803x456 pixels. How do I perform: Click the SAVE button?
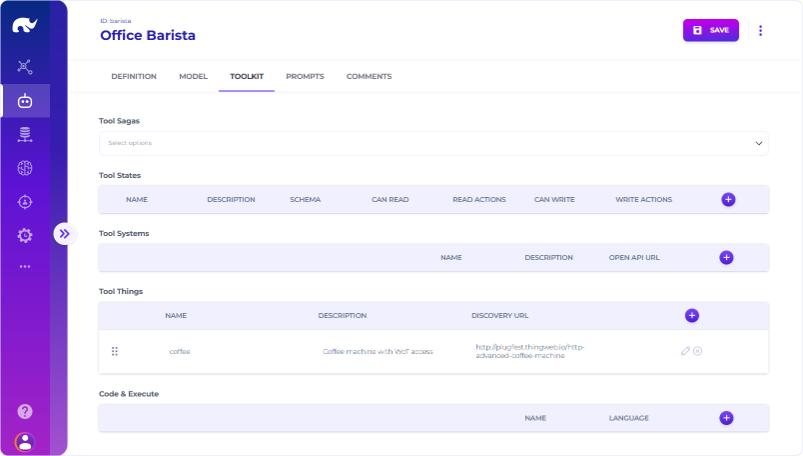click(x=711, y=30)
